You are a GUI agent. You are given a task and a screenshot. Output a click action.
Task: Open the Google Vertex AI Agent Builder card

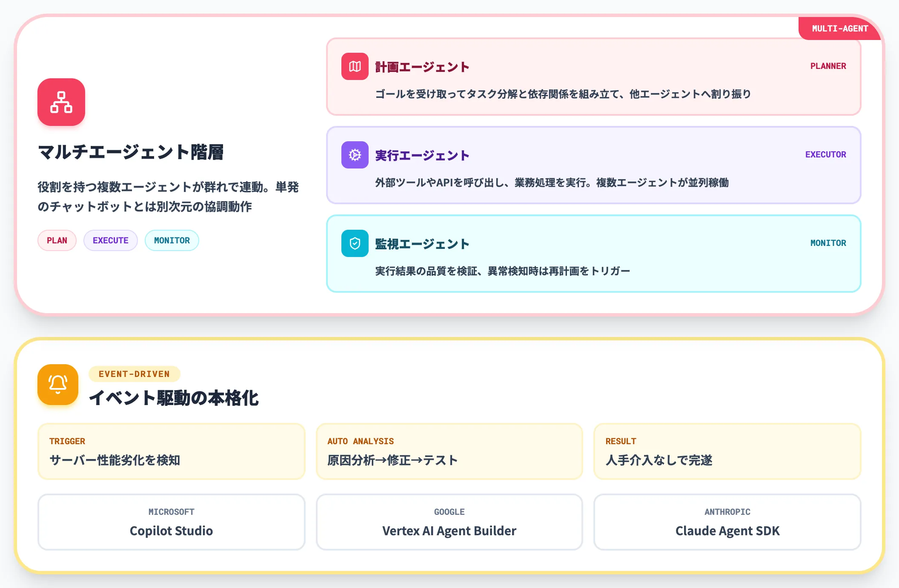[x=449, y=522]
